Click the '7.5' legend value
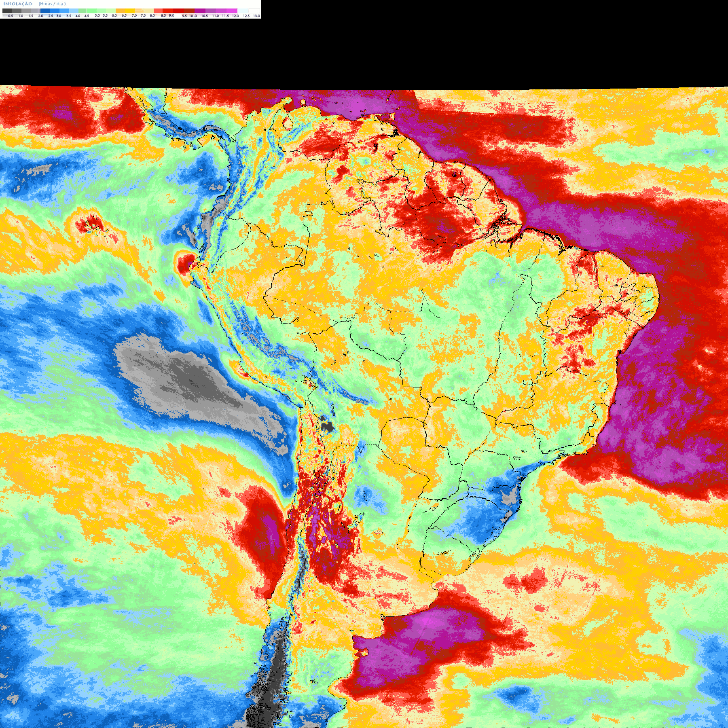Screen dimensions: 728x728 click(143, 15)
